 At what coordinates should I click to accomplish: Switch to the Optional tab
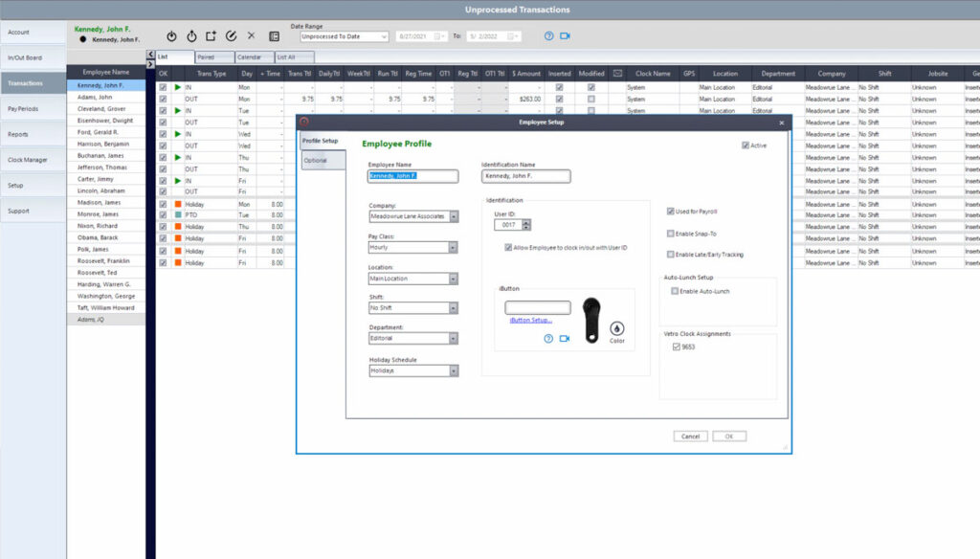(x=316, y=160)
